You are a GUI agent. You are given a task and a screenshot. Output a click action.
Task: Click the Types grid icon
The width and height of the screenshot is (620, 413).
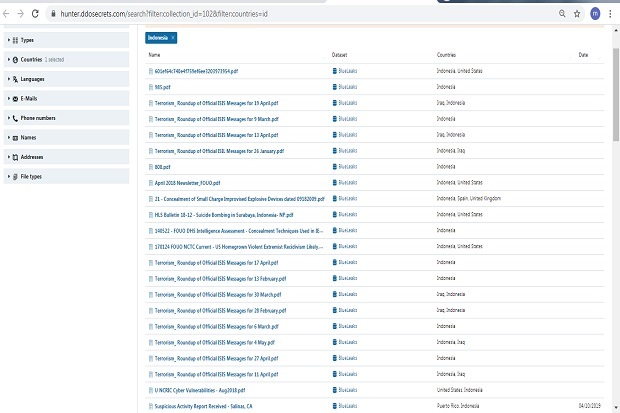(15, 40)
